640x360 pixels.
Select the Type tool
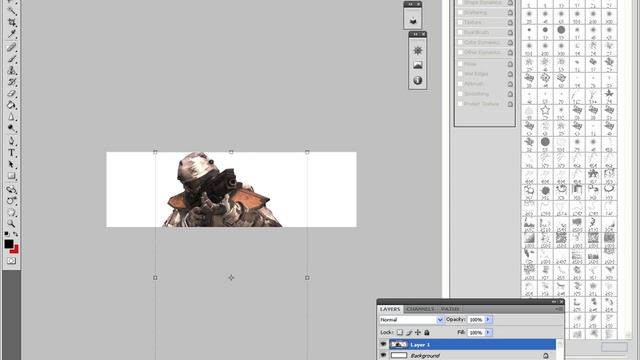click(x=11, y=153)
